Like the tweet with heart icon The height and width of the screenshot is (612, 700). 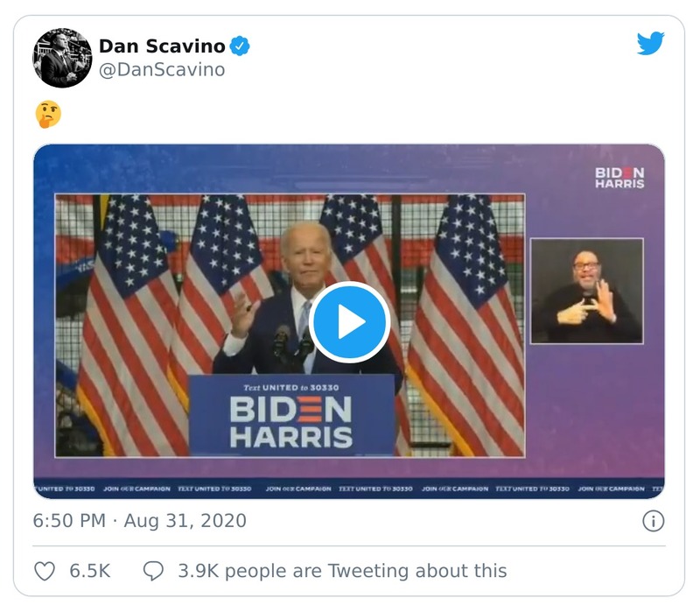(45, 571)
